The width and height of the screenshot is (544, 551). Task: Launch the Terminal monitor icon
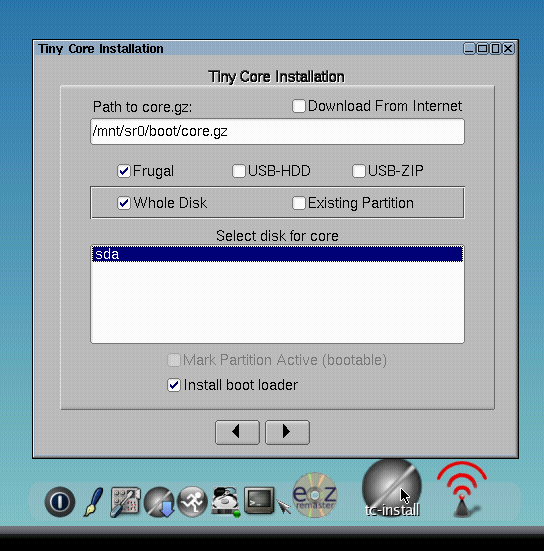[259, 501]
